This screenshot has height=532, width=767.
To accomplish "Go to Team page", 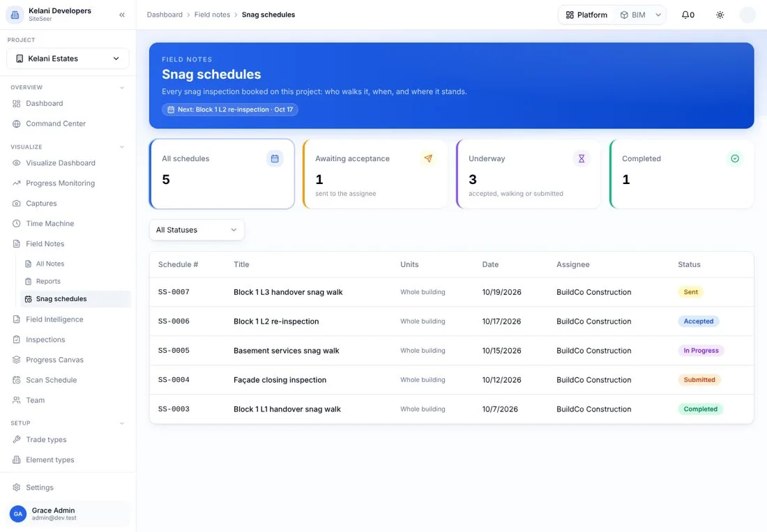I will [68, 400].
